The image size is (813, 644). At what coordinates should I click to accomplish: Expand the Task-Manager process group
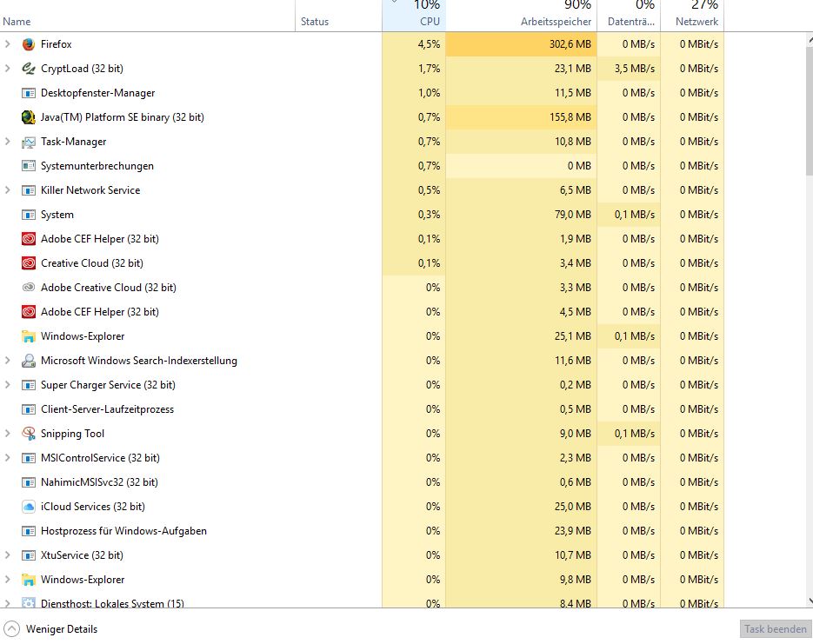point(7,142)
